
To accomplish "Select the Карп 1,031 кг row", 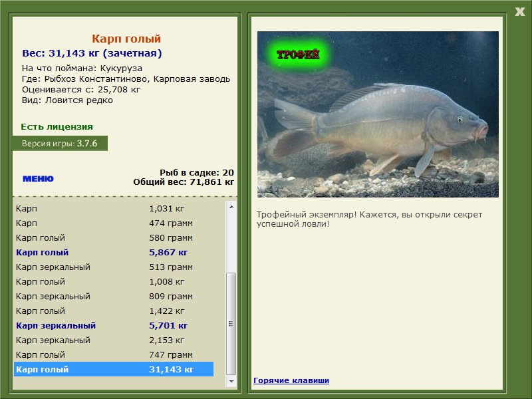I will [114, 208].
